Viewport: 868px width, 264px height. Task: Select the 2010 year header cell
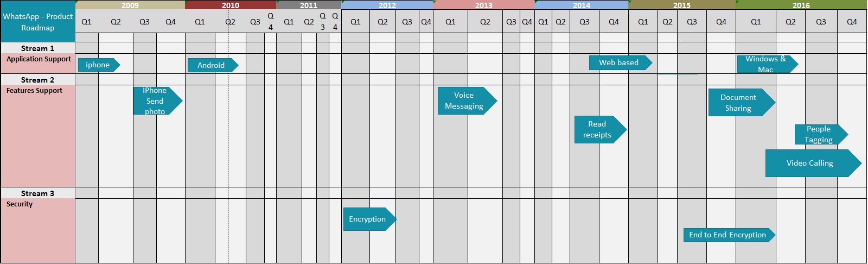231,5
